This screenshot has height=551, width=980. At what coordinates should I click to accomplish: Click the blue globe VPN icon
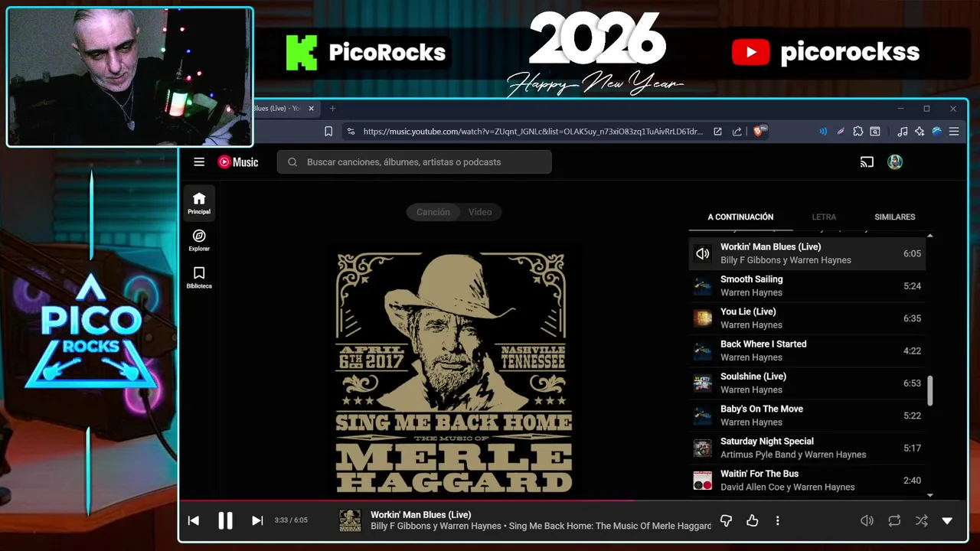936,132
